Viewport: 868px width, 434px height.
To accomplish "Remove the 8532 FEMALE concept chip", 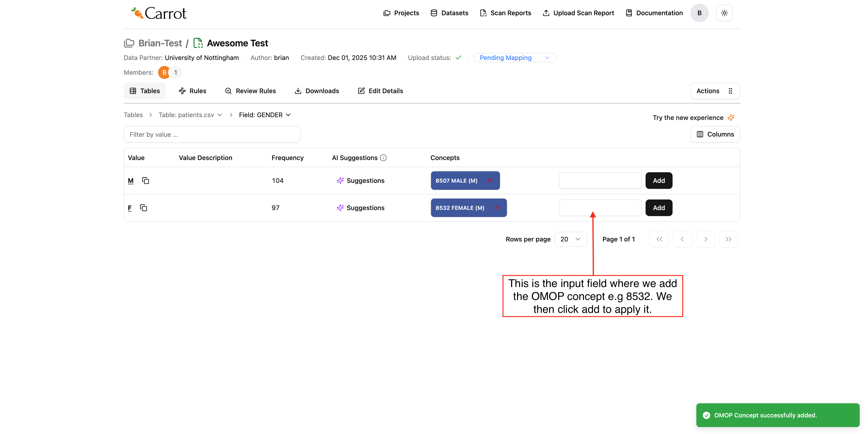I will tap(497, 208).
